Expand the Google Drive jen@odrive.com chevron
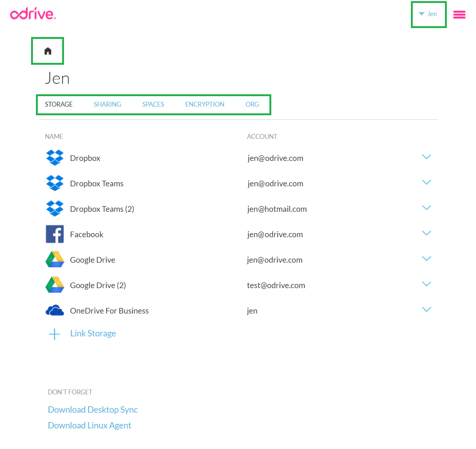 [426, 259]
